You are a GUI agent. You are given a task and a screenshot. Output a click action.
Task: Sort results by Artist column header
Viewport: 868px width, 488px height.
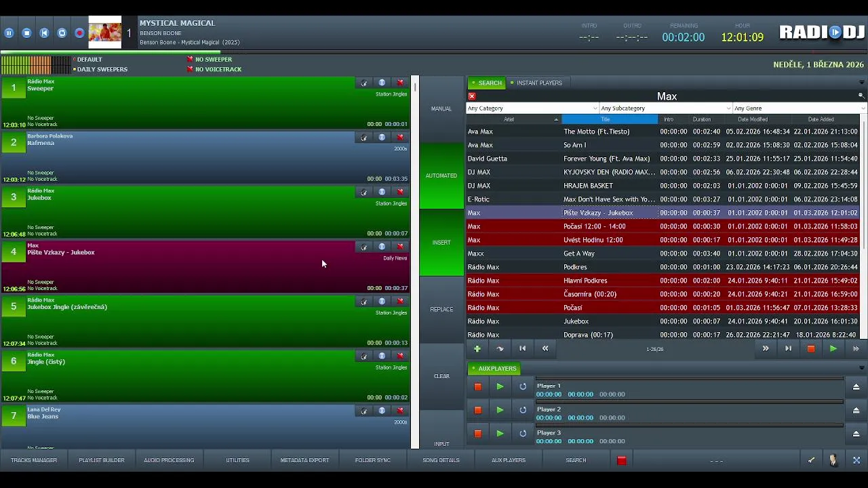point(513,119)
